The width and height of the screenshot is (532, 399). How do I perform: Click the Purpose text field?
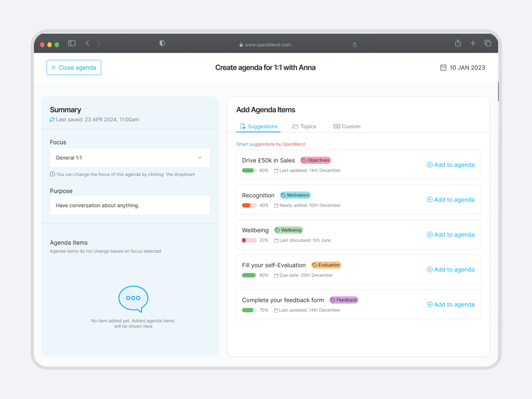130,205
